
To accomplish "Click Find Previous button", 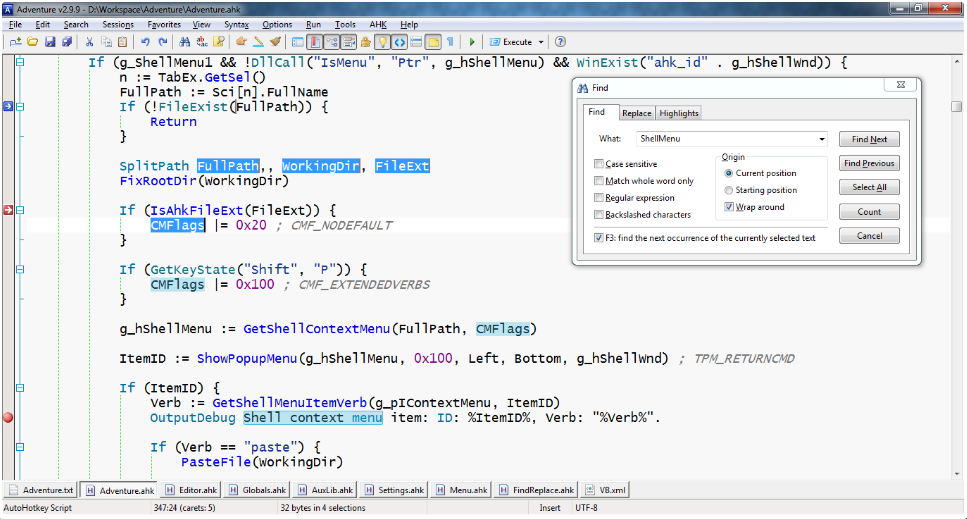I will (869, 163).
